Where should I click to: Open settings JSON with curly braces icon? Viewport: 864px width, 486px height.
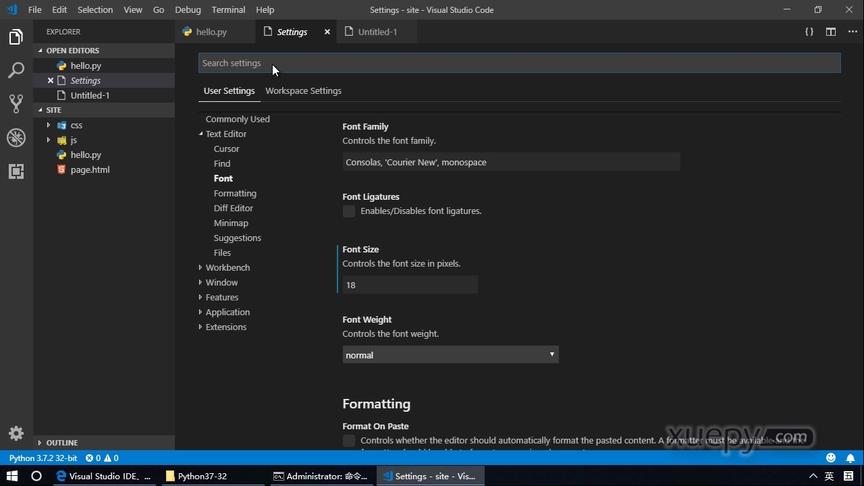pos(809,32)
